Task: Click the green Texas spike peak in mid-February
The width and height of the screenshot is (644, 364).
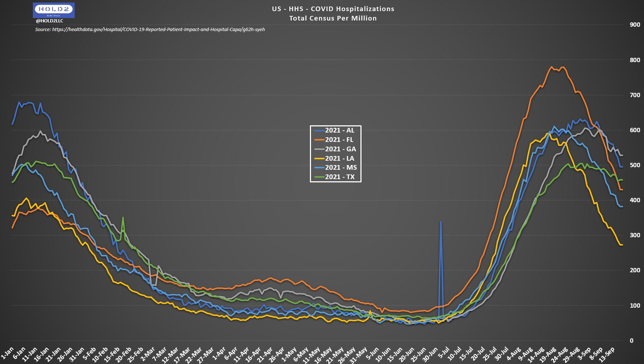Action: pyautogui.click(x=123, y=217)
